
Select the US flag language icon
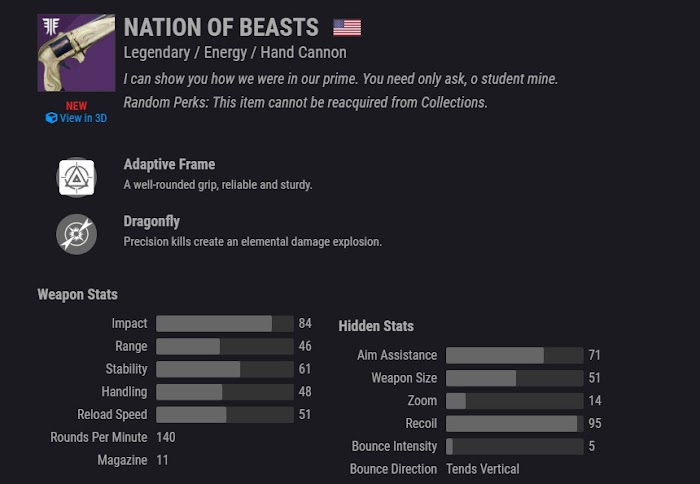[347, 28]
